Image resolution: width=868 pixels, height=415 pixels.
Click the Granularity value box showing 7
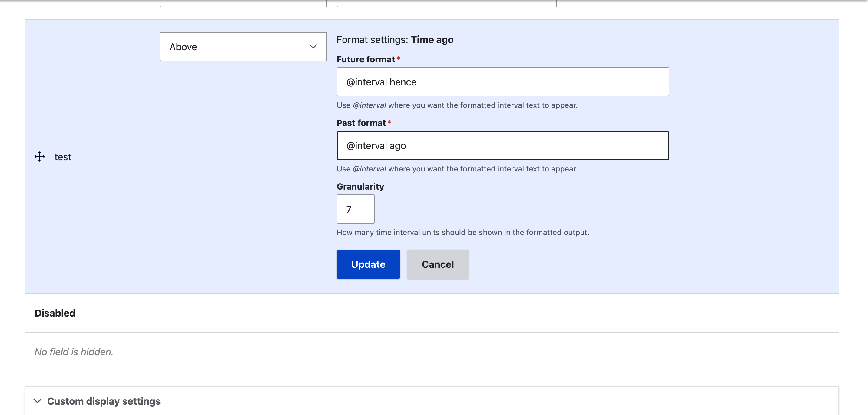pos(355,209)
